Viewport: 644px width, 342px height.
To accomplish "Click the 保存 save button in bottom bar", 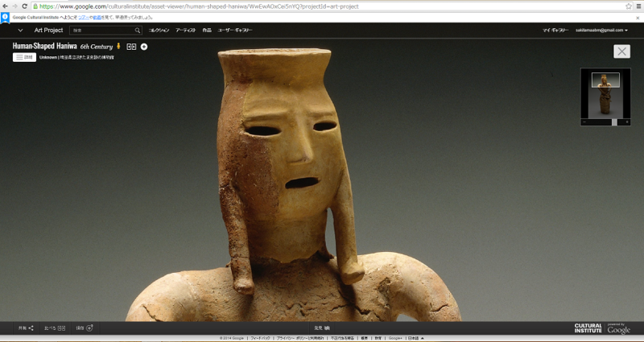I will tap(85, 328).
